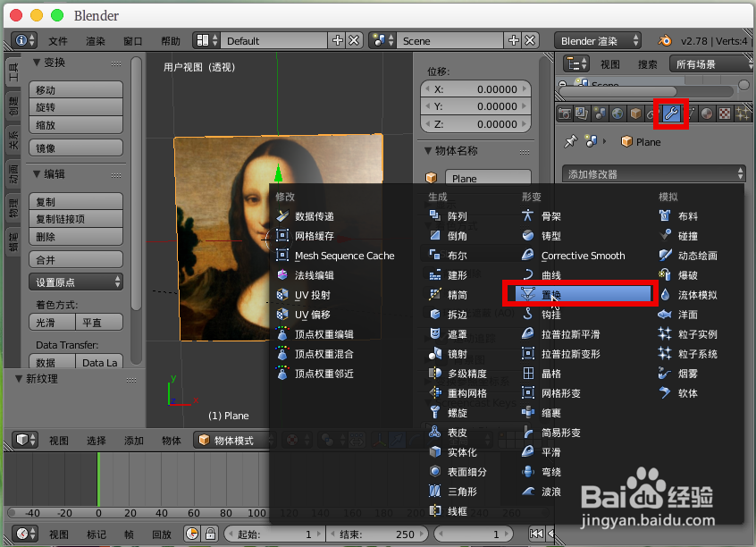
Task: Choose the 数据传递 data transfer modifier
Action: [x=306, y=216]
